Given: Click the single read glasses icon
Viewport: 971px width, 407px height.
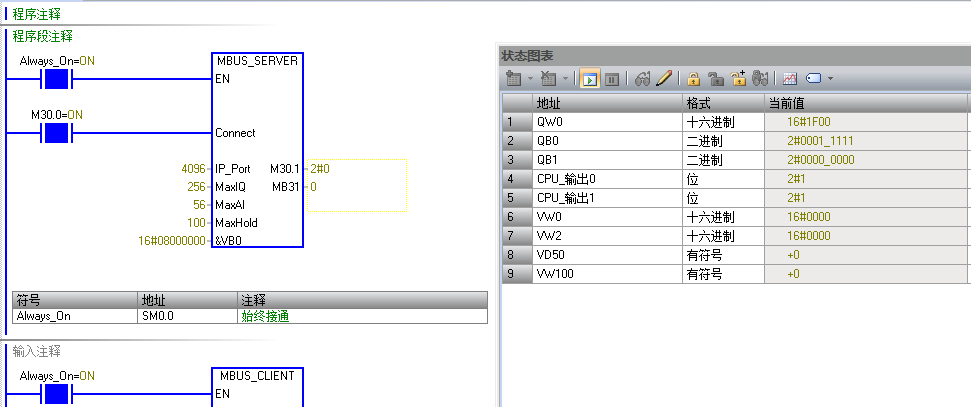Looking at the screenshot, I should (643, 78).
